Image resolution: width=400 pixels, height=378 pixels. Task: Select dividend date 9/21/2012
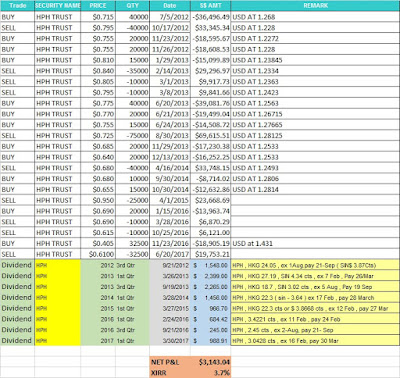170,265
